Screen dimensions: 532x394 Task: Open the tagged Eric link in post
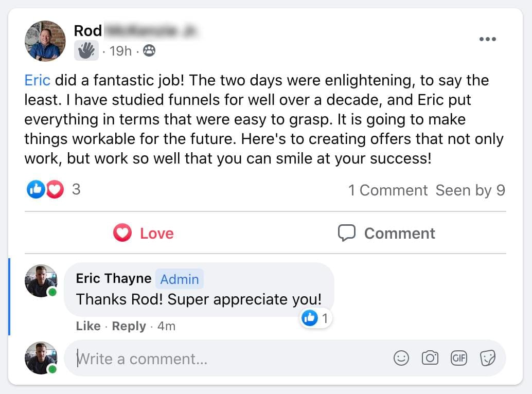(37, 80)
